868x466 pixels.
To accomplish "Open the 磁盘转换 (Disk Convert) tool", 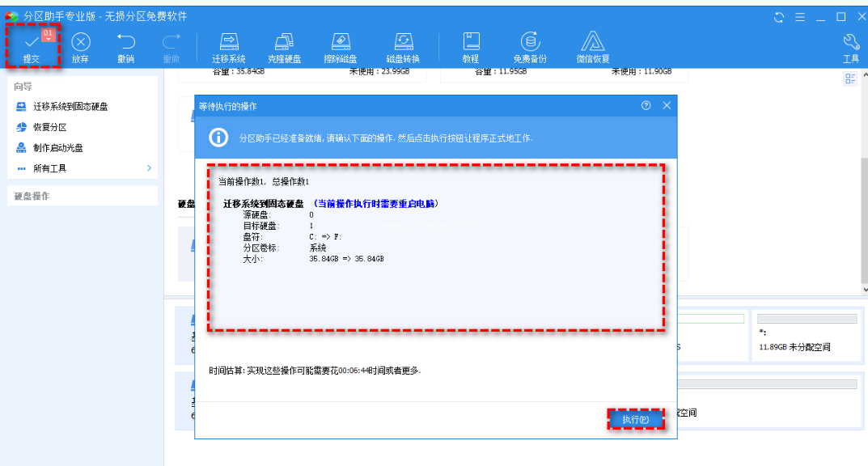I will (403, 46).
